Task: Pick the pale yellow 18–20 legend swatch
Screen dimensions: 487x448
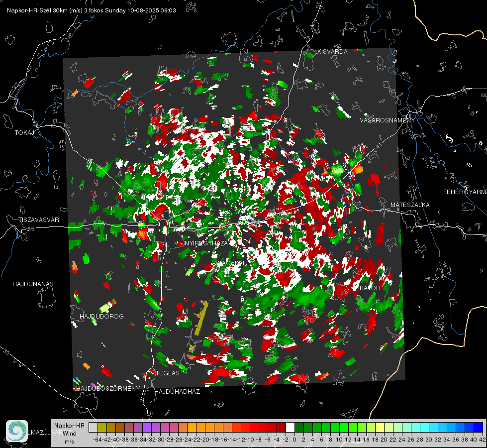Action: pyautogui.click(x=380, y=428)
